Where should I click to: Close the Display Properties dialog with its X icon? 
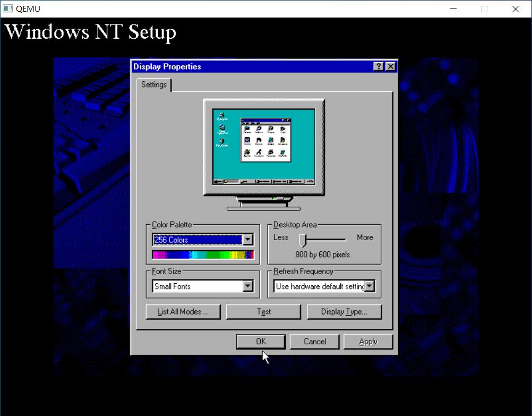[x=390, y=66]
